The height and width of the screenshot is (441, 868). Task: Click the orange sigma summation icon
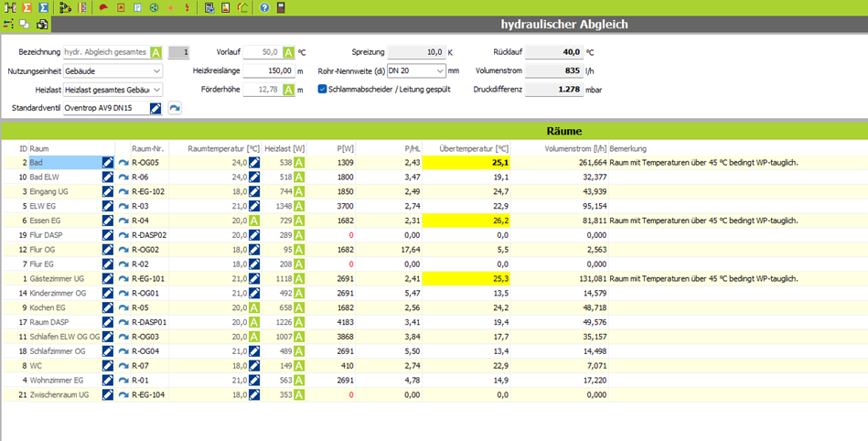coord(26,7)
